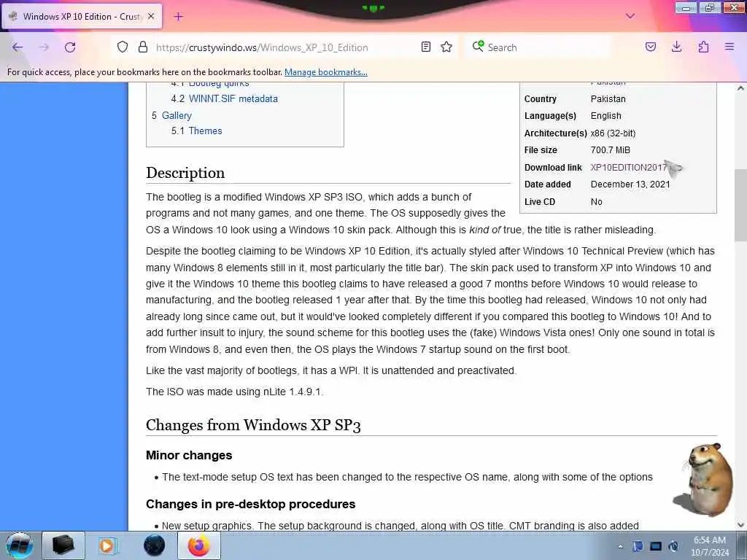The width and height of the screenshot is (747, 560).
Task: Click the Architecture value x86 (32-bit)
Action: (613, 133)
